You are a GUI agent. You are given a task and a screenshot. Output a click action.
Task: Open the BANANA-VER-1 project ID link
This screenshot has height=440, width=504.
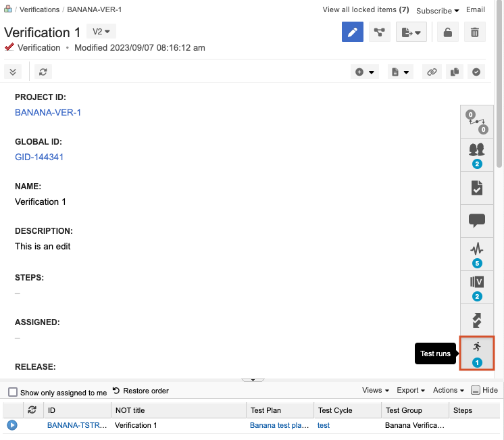[48, 112]
